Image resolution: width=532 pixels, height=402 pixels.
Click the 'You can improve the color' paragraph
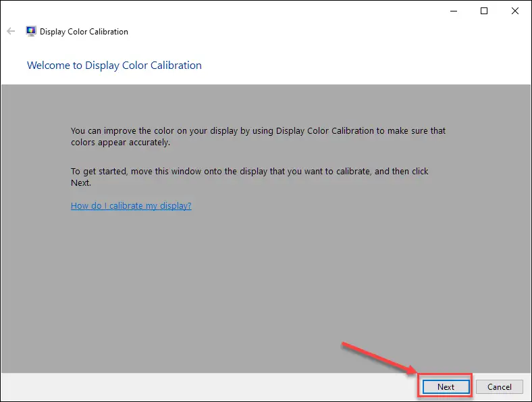[258, 136]
